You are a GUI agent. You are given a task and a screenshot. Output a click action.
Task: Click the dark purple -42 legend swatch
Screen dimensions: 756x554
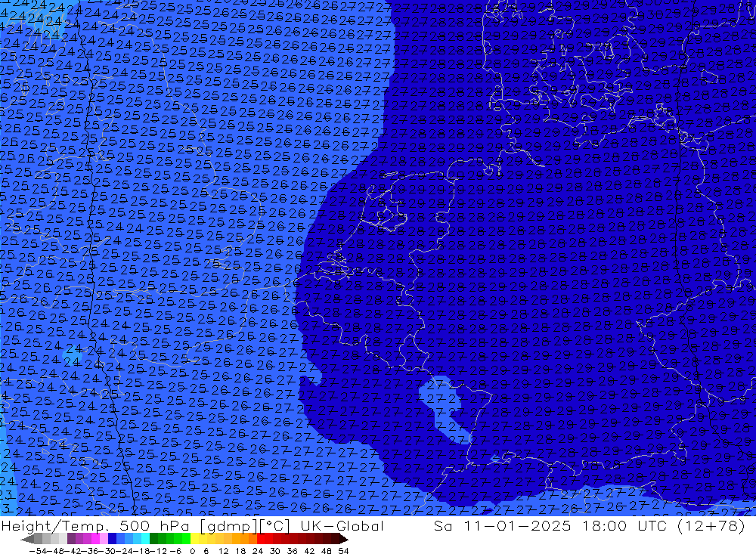tap(71, 539)
